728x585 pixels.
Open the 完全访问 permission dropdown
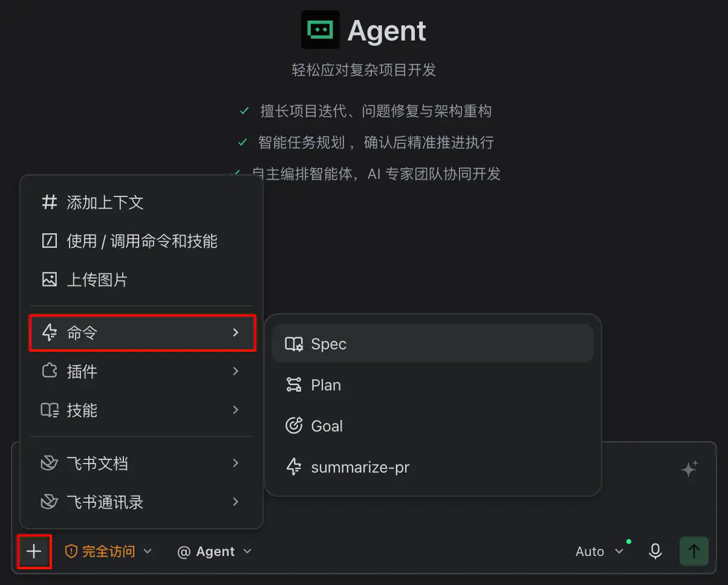pyautogui.click(x=108, y=551)
